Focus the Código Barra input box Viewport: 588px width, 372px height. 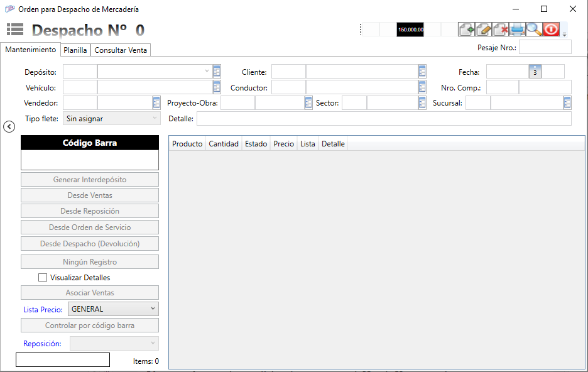90,160
